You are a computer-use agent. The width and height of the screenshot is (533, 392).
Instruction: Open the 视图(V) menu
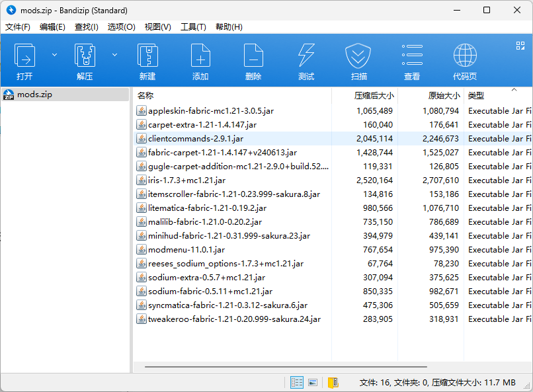click(x=158, y=27)
